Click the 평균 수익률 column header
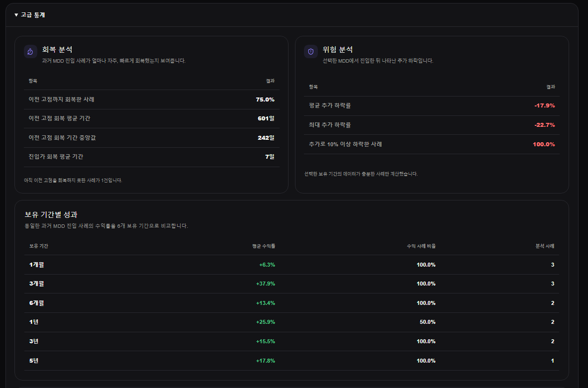588x388 pixels. 264,246
